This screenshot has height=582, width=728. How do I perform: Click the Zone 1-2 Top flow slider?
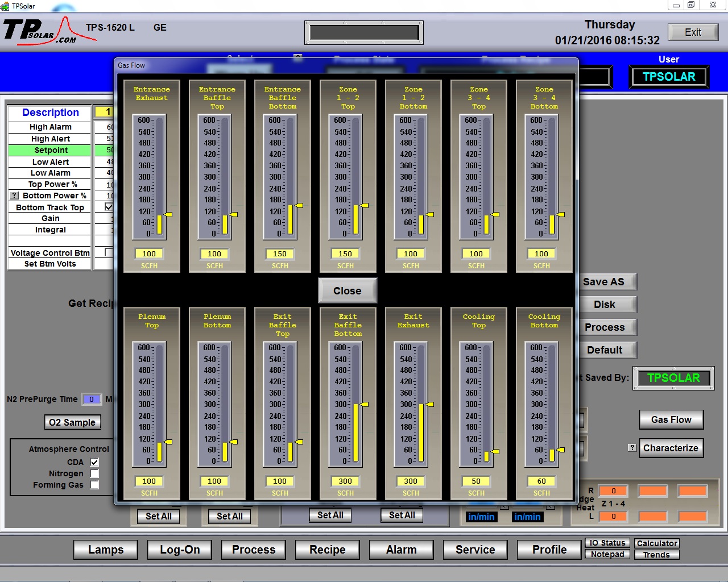(x=356, y=177)
